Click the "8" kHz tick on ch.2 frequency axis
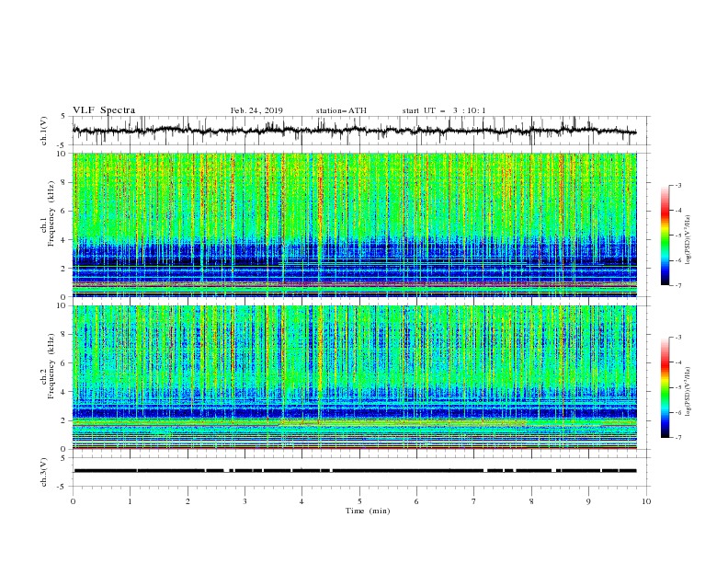The width and height of the screenshot is (728, 563). (x=64, y=335)
